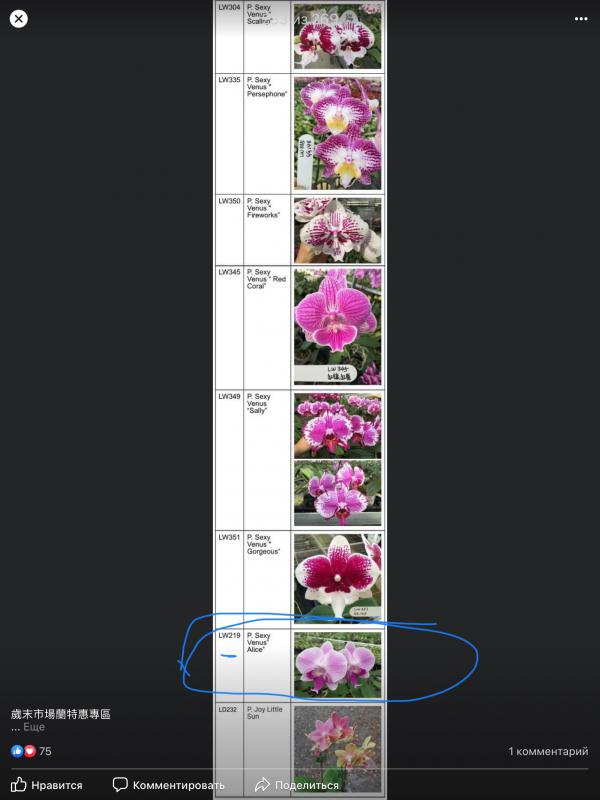Tap the Chinese caption text
This screenshot has width=600, height=800.
tap(61, 714)
